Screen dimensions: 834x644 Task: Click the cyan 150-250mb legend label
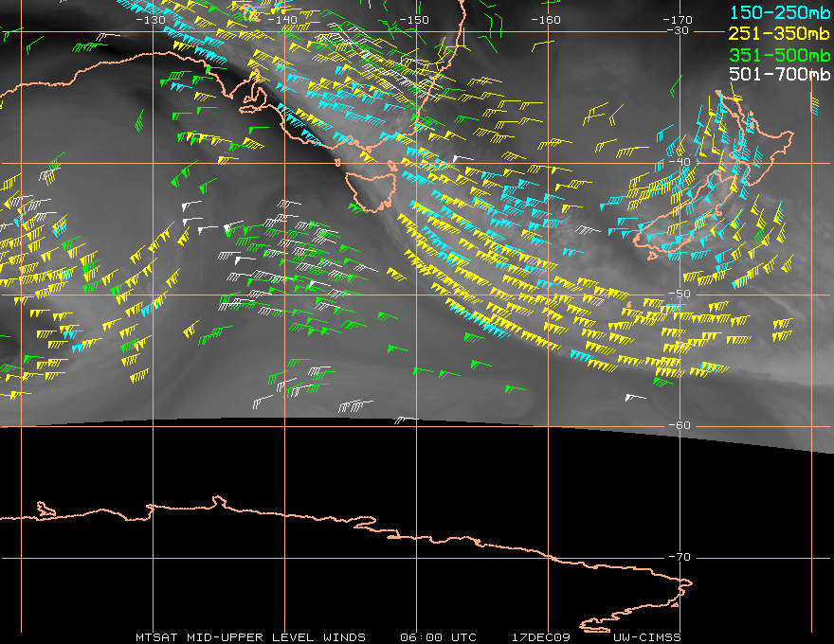(x=780, y=12)
